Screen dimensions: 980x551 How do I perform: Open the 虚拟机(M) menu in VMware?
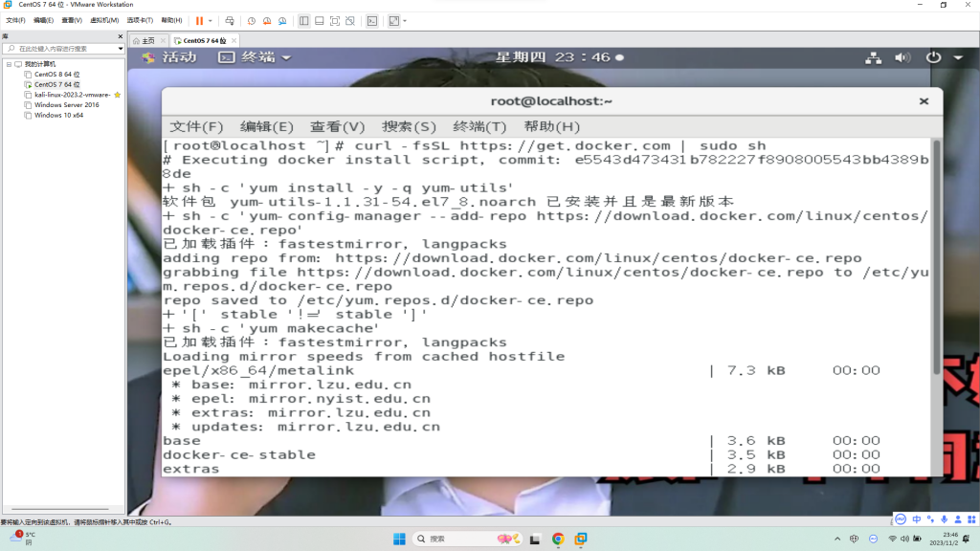(x=104, y=20)
